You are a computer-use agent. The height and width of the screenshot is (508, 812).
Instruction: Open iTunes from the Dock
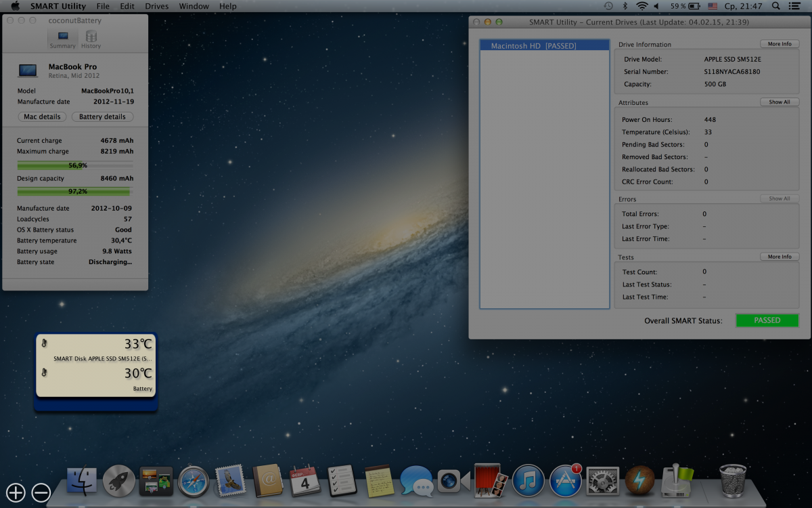528,482
